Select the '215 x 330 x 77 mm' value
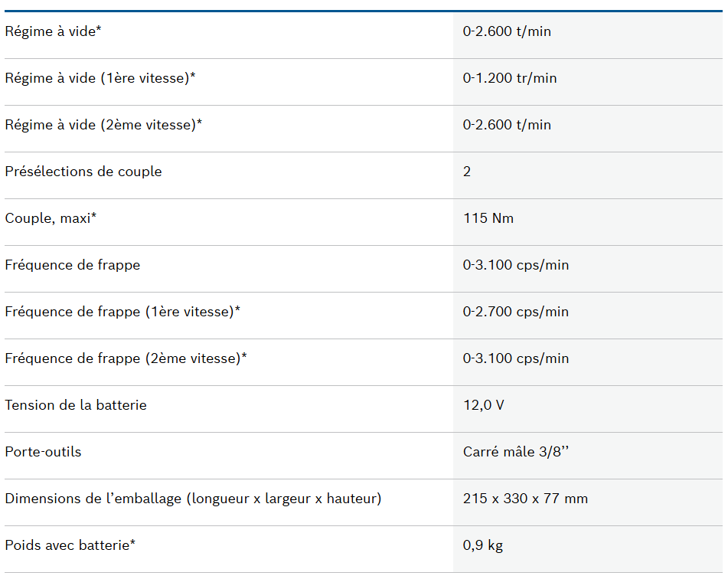728x579 pixels. (x=525, y=499)
